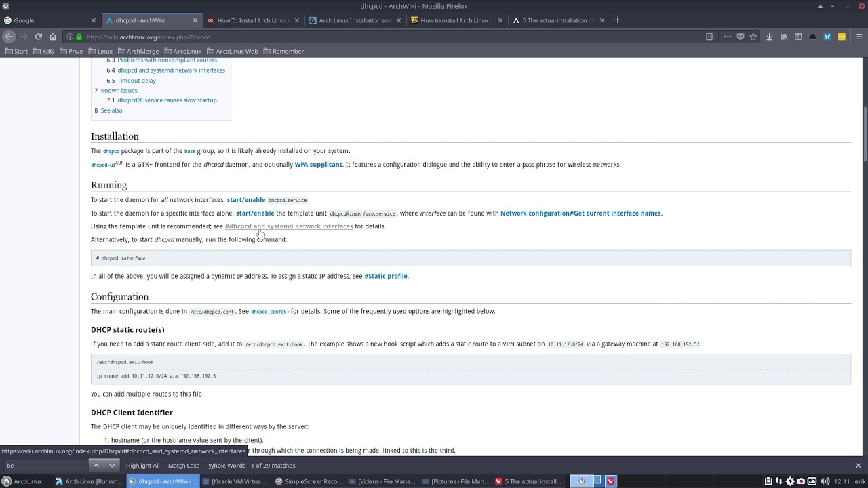Open the ArcoLinux Web bookmark folder
868x488 pixels.
[232, 51]
